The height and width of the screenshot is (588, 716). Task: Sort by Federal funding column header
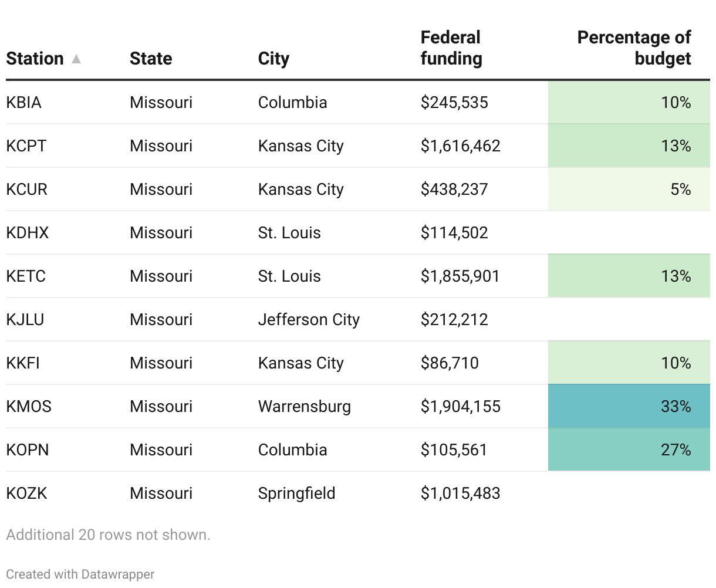point(451,48)
